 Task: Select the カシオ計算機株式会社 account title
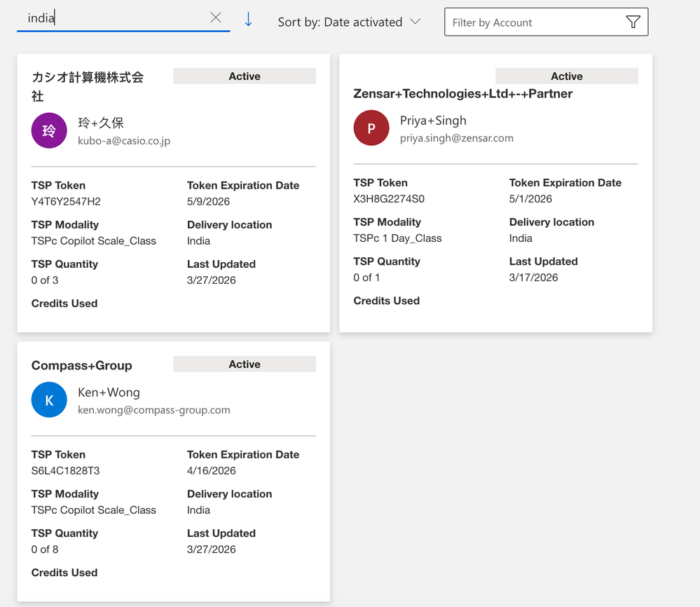click(x=88, y=87)
